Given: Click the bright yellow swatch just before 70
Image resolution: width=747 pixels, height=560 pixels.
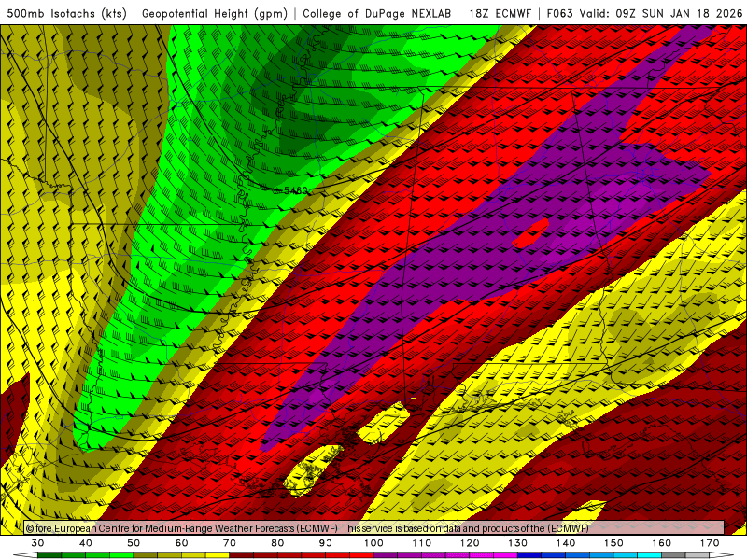Looking at the screenshot, I should 218,555.
